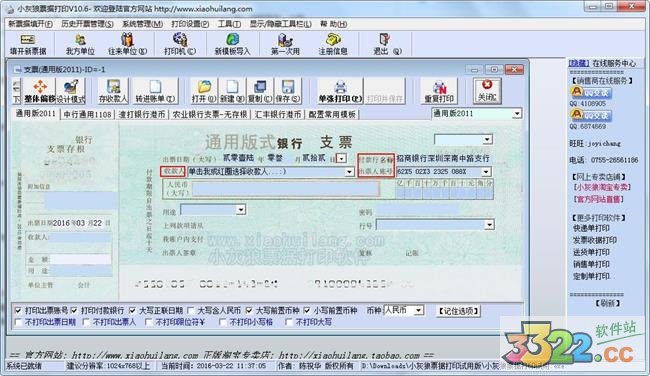
Task: Open the 工具 menu
Action: (229, 24)
